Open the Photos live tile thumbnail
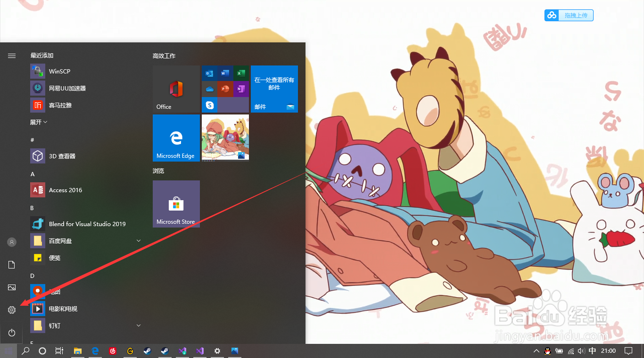Image resolution: width=644 pixels, height=358 pixels. (x=225, y=138)
